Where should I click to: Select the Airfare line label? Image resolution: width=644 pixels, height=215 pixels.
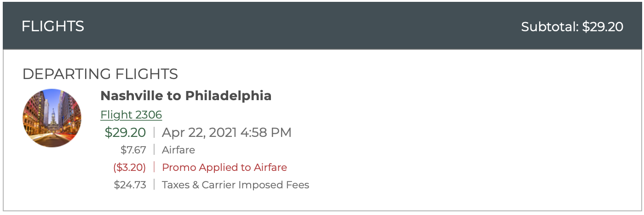(178, 150)
